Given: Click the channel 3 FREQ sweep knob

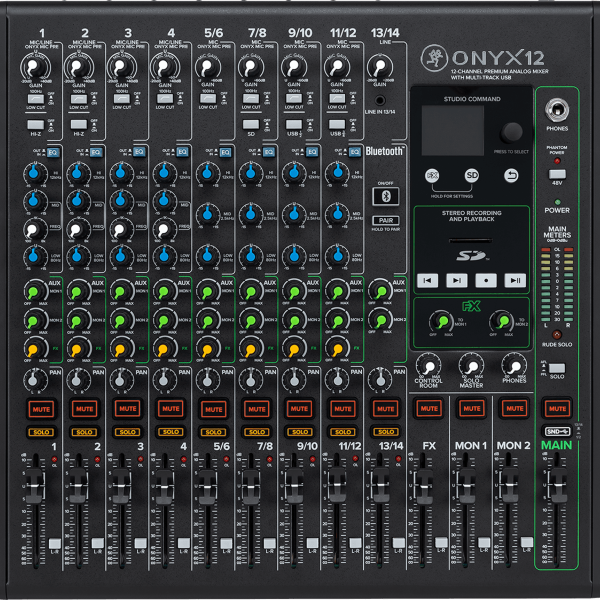Looking at the screenshot, I should (121, 230).
